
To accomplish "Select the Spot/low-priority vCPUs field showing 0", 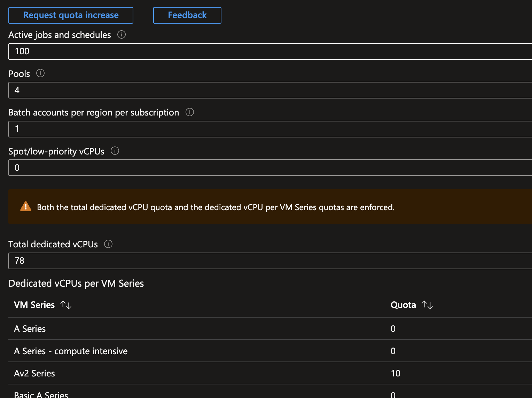I will coord(270,168).
